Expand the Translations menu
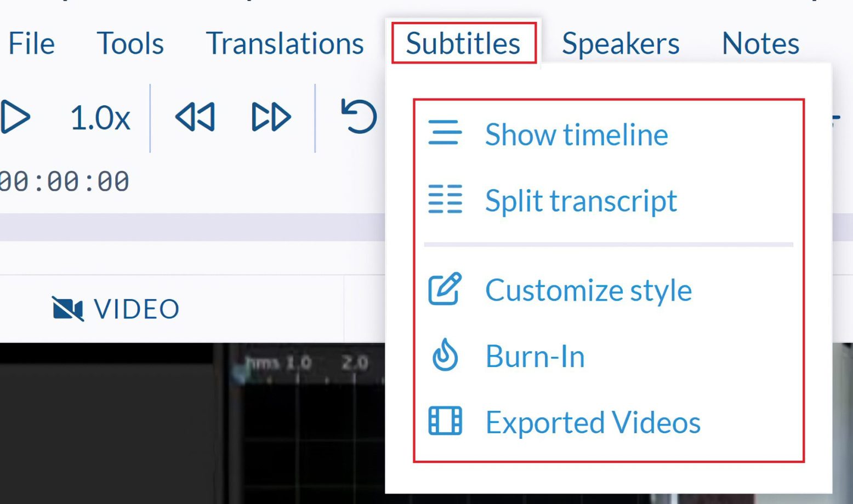The height and width of the screenshot is (504, 853). [x=285, y=44]
